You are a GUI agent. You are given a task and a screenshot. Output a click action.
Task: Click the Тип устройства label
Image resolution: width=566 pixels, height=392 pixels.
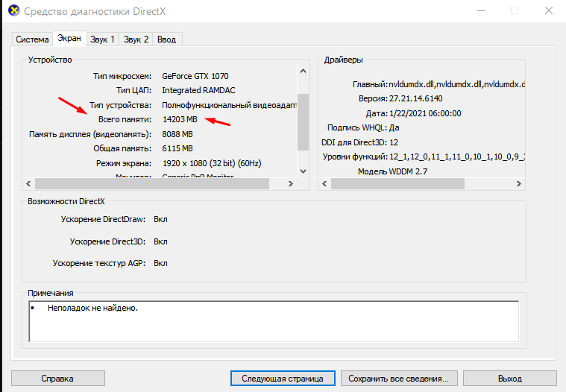tap(121, 105)
